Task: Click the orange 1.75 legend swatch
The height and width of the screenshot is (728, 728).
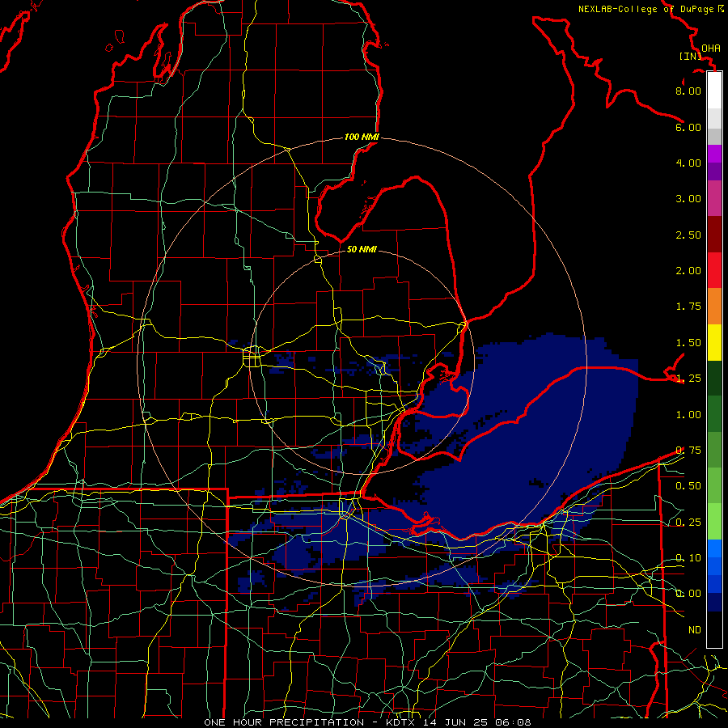Action: pyautogui.click(x=714, y=306)
